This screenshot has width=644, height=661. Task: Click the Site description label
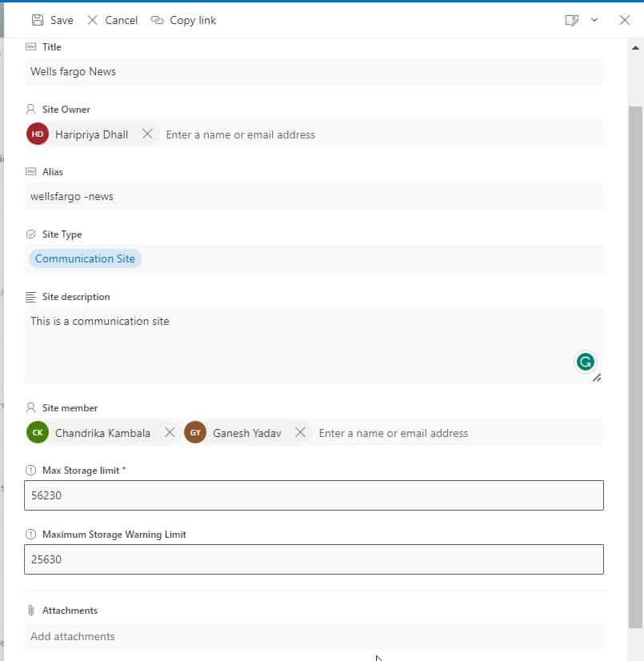[76, 297]
